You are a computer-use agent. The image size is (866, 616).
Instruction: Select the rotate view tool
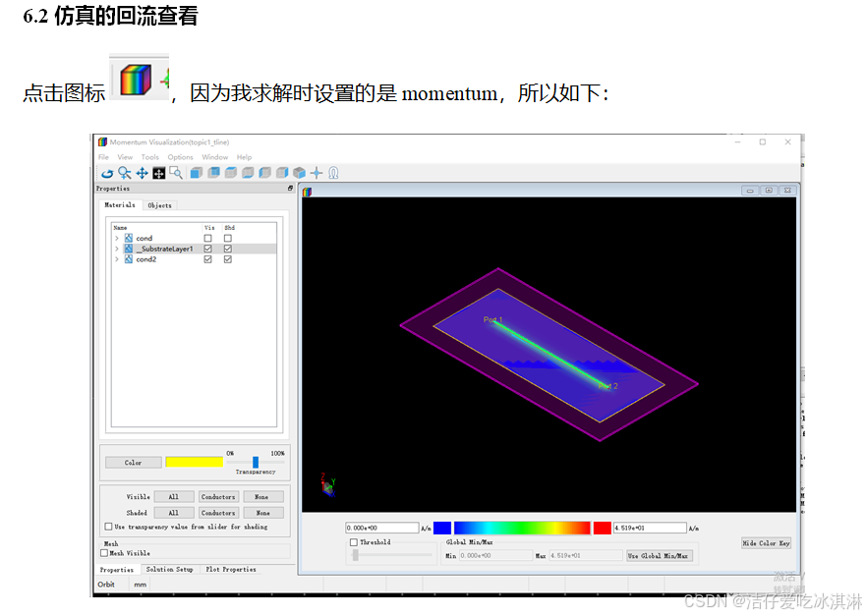pos(108,172)
